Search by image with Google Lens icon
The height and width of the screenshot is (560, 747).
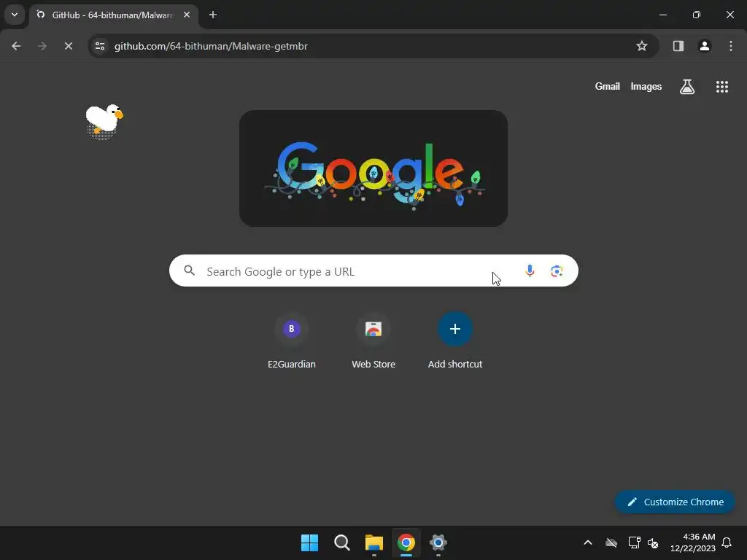coord(557,271)
